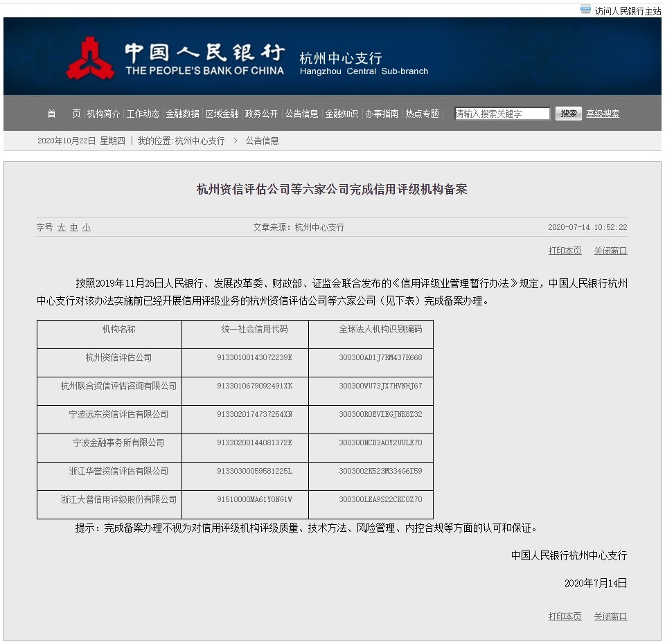
Task: Click the 机构名称 table header
Action: click(118, 329)
